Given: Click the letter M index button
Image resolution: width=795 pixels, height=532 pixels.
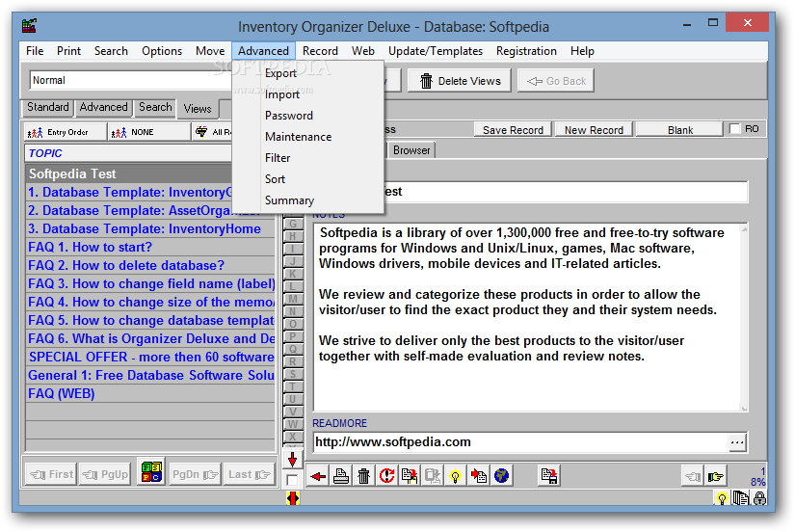Looking at the screenshot, I should click(293, 299).
